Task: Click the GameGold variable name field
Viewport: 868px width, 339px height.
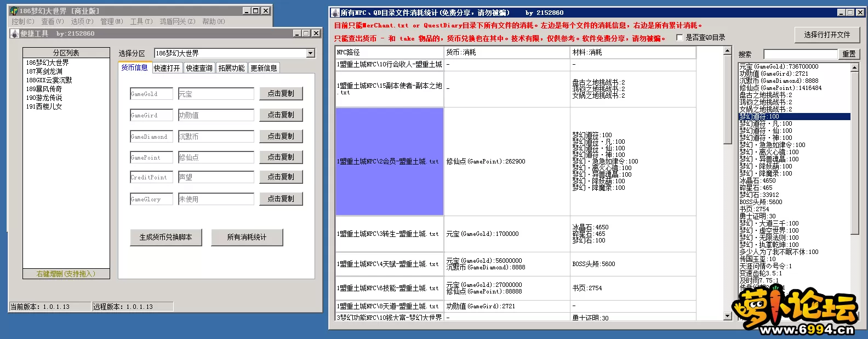Action: tap(152, 94)
